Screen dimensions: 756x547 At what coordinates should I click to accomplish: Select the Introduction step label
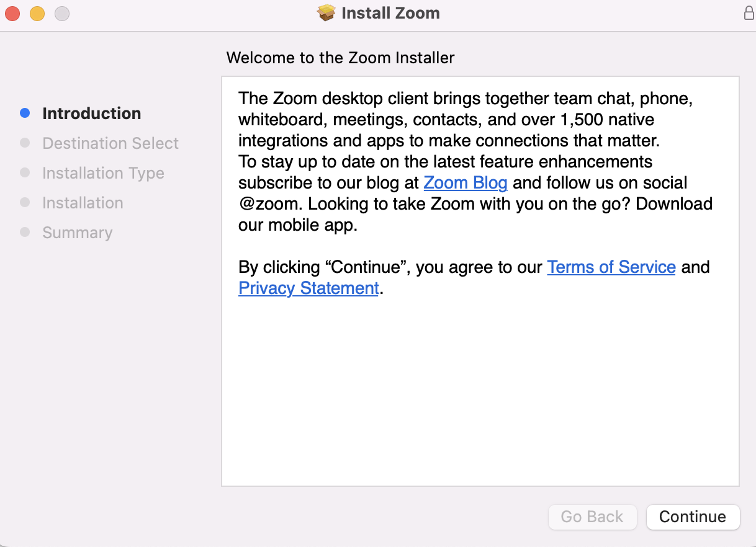pyautogui.click(x=91, y=113)
